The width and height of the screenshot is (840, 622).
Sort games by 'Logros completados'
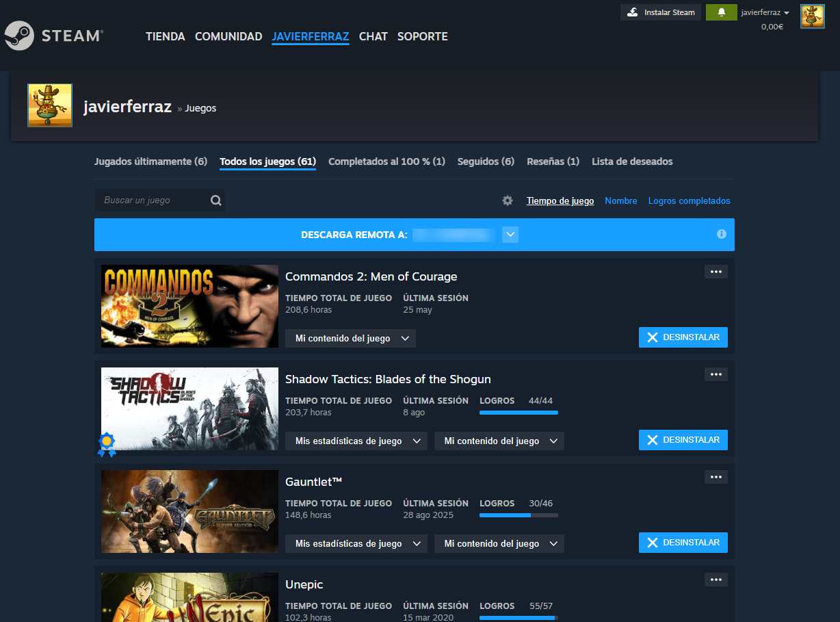(690, 200)
